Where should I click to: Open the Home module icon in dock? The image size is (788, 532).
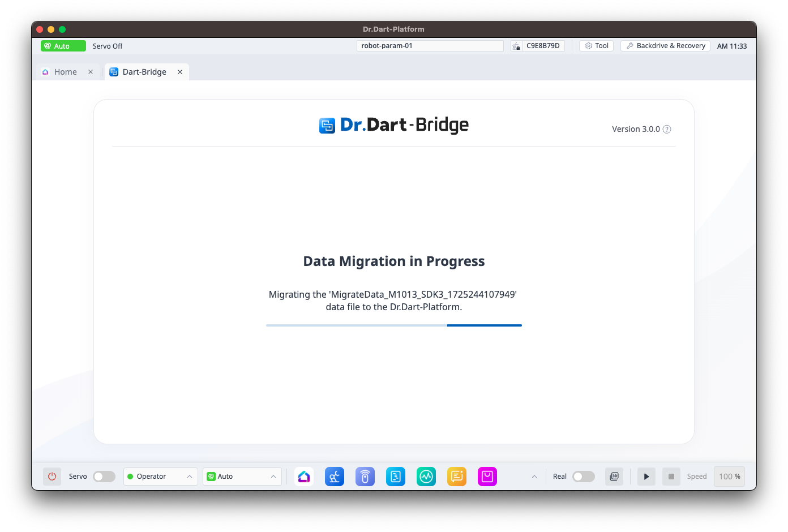click(304, 477)
